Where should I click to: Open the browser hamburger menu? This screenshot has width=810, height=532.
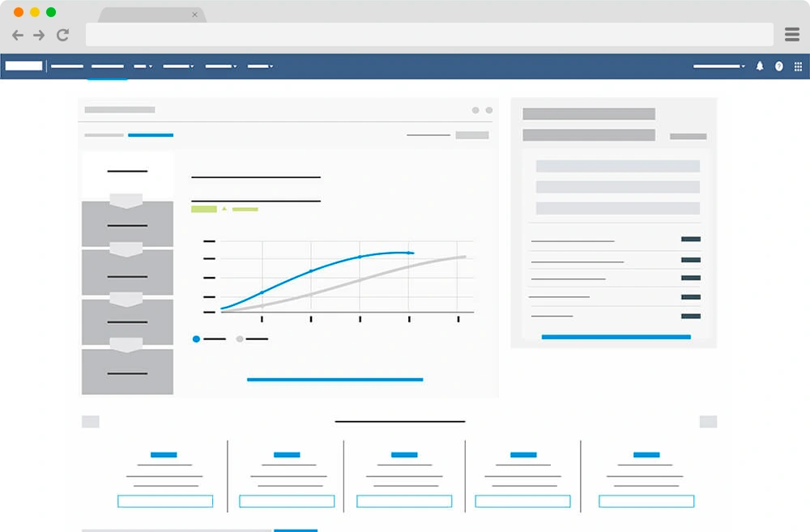click(x=791, y=34)
